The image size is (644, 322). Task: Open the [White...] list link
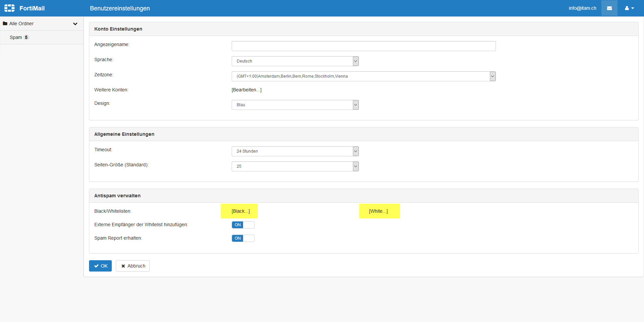tap(378, 211)
